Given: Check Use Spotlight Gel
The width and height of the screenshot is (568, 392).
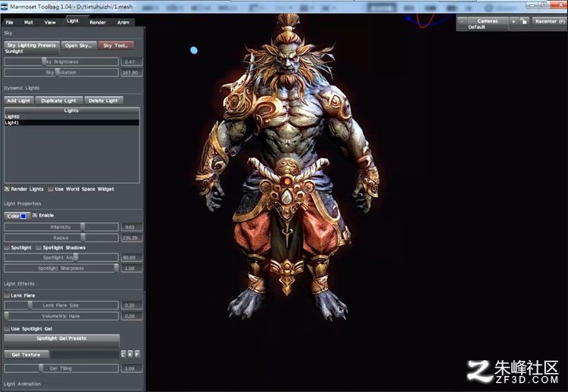Looking at the screenshot, I should 7,328.
